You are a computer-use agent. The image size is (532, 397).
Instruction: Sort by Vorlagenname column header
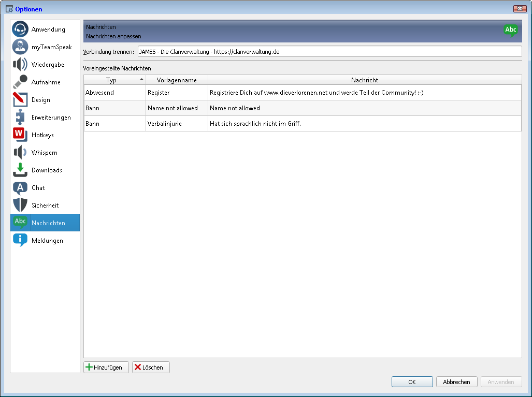coord(177,80)
